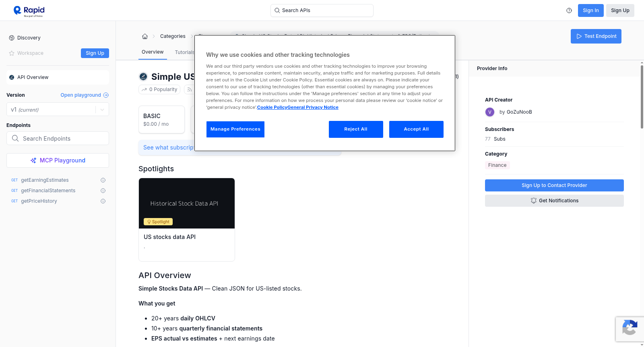Click the arrow icon beside Open playground
The image size is (644, 347).
(x=106, y=95)
